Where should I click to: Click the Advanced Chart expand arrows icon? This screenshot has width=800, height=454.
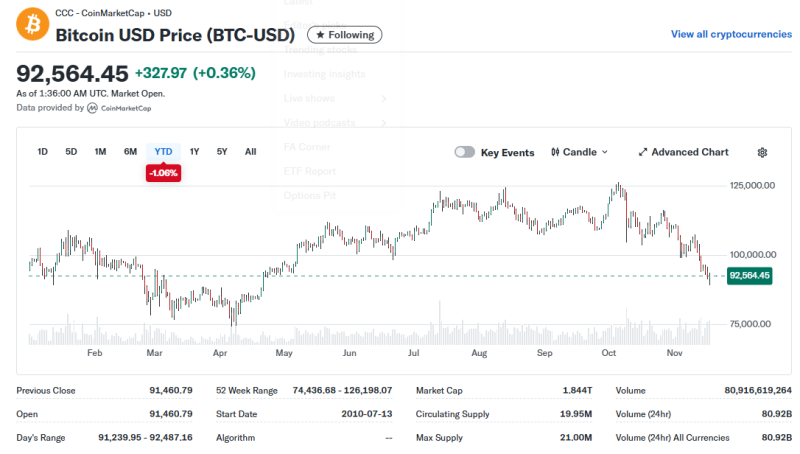(643, 152)
